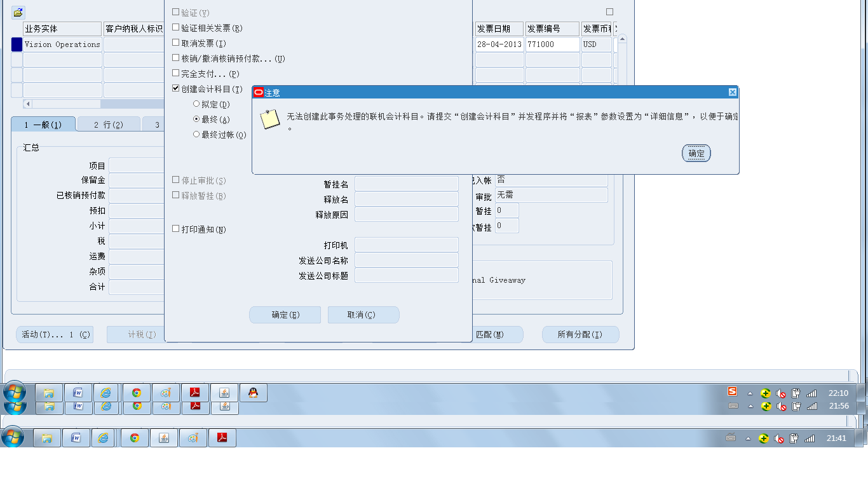Click the 所有分配 button

580,334
